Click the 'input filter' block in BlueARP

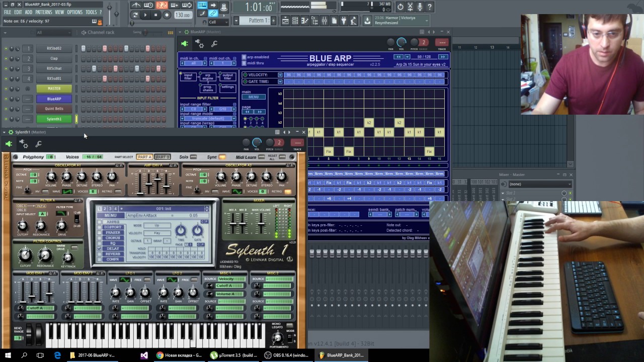click(x=188, y=77)
